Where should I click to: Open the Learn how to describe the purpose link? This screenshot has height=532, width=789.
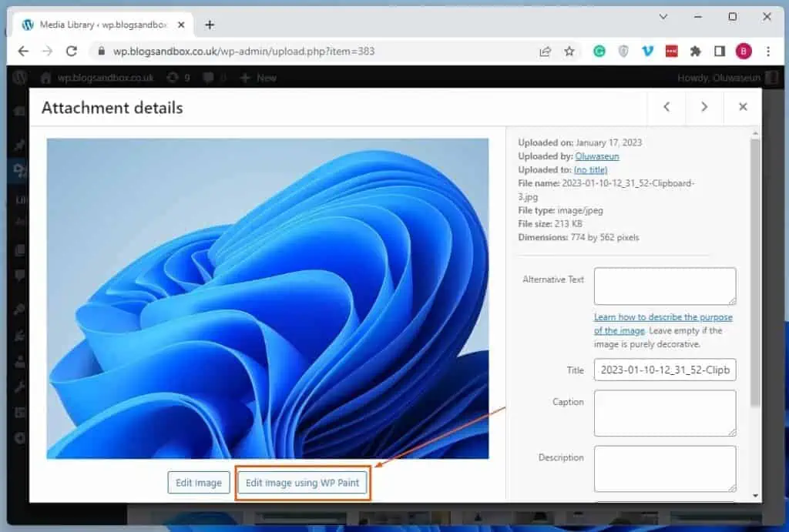click(663, 316)
